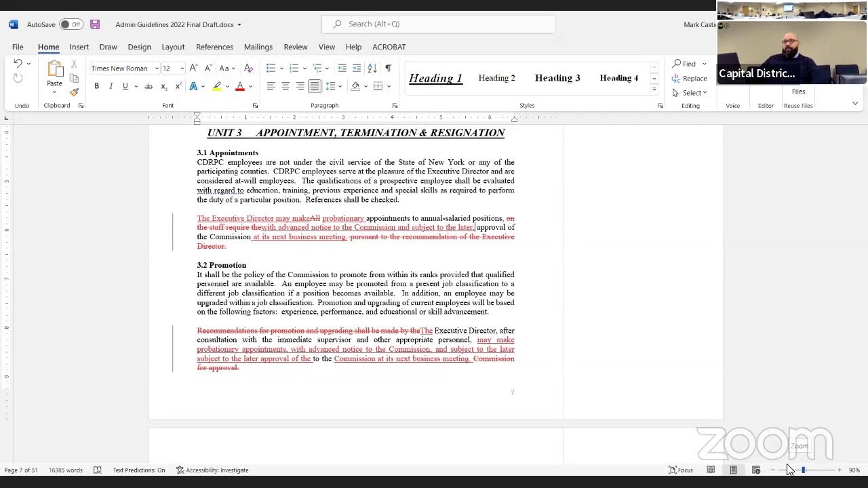Viewport: 868px width, 488px height.
Task: Increase font size with grow icon
Action: click(x=194, y=68)
